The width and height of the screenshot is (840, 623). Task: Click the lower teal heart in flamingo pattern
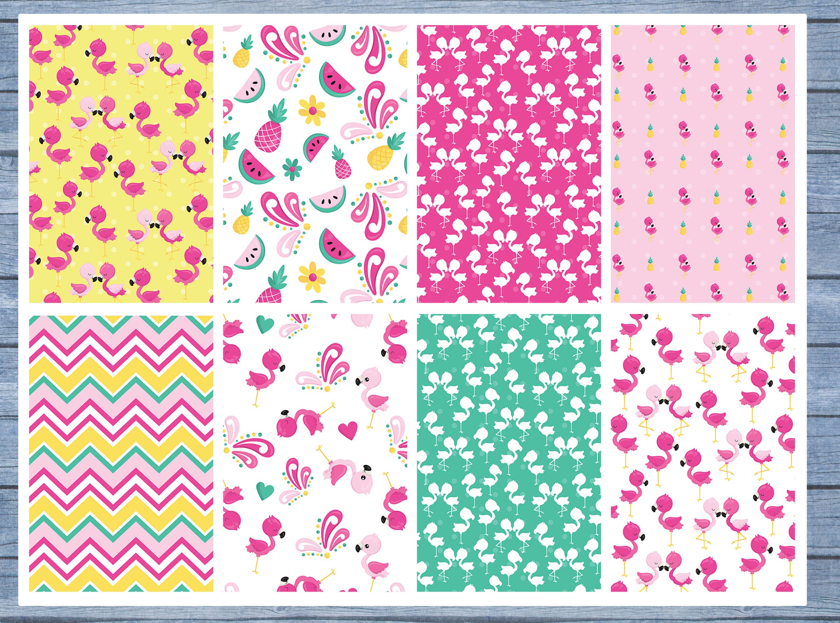tap(265, 492)
